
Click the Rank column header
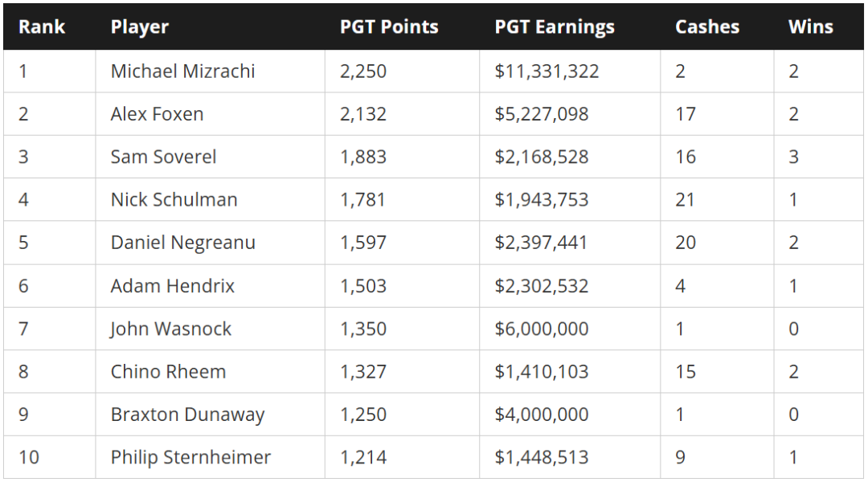point(42,27)
